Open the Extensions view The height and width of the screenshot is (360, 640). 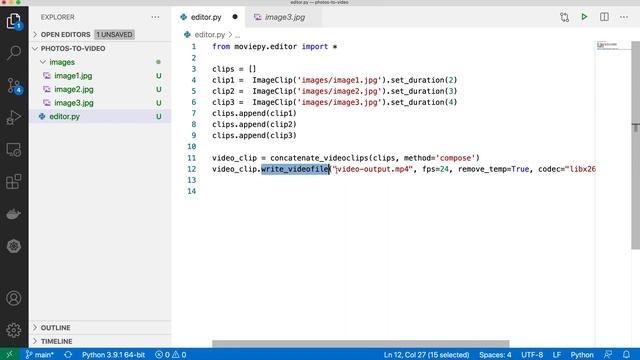click(x=14, y=182)
